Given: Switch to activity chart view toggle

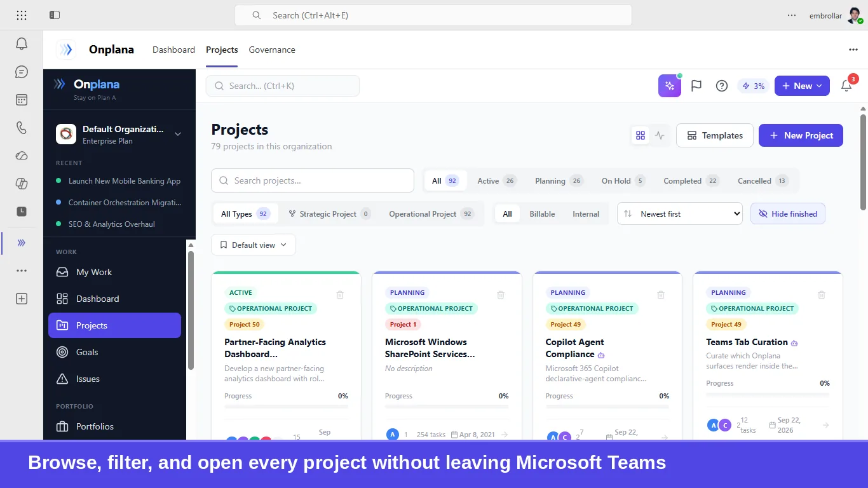Looking at the screenshot, I should pyautogui.click(x=660, y=135).
